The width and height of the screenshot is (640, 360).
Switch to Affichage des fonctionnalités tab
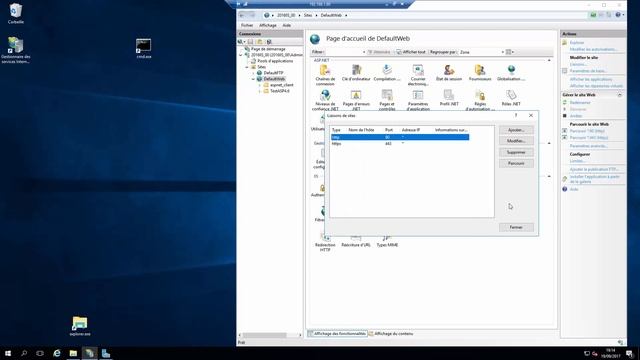click(x=337, y=333)
